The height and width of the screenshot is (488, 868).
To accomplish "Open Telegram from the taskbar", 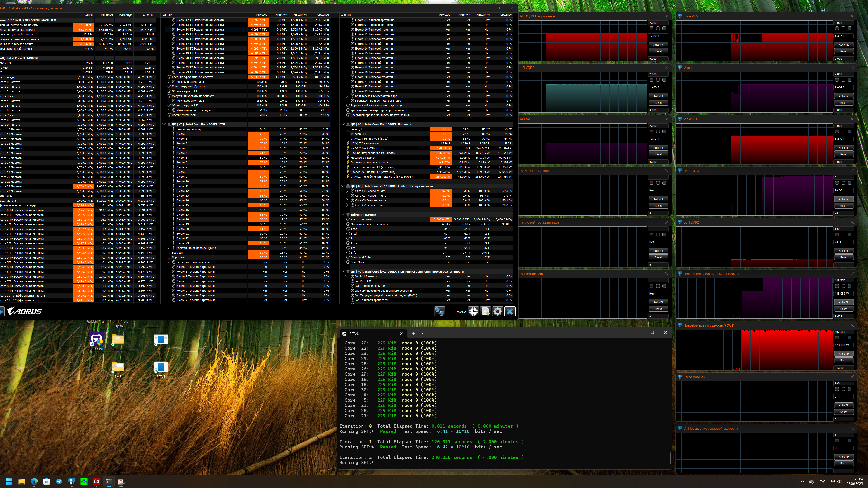I will [59, 482].
